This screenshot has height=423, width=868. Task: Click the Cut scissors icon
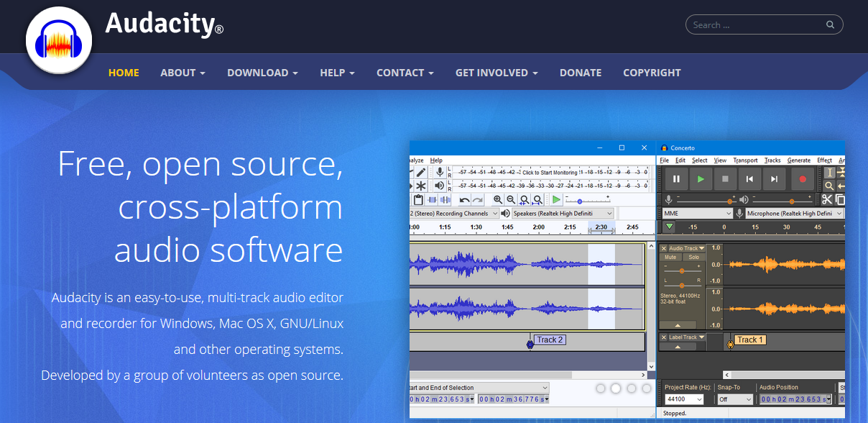827,200
